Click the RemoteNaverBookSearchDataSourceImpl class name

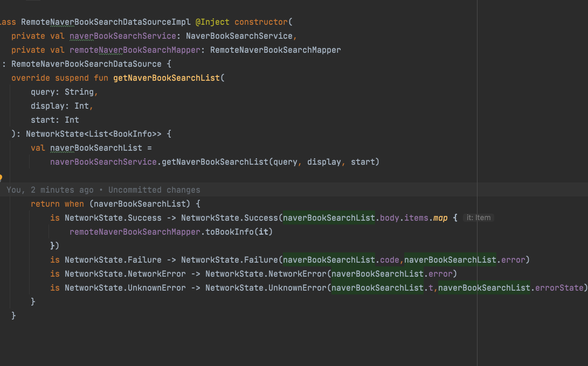pyautogui.click(x=106, y=22)
